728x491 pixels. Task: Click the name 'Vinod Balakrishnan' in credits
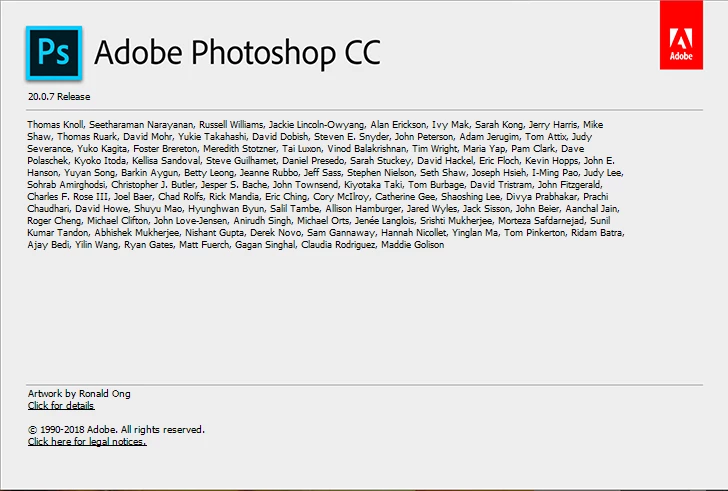tap(366, 149)
